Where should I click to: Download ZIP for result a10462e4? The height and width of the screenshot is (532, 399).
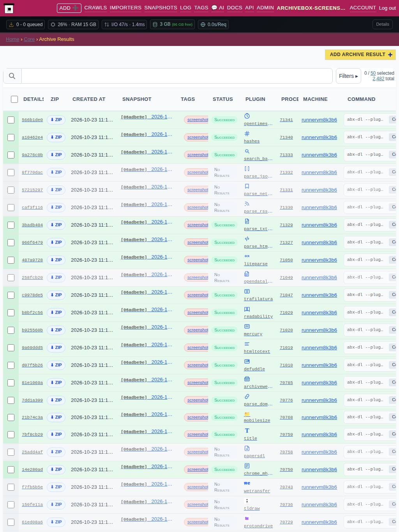56,137
